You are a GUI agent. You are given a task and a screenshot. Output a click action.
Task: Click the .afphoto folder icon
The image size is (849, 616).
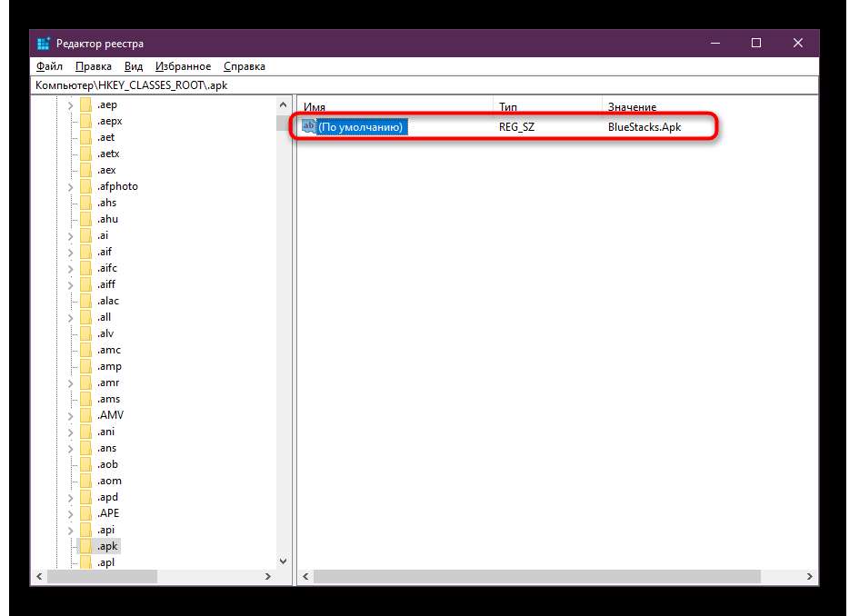(85, 186)
